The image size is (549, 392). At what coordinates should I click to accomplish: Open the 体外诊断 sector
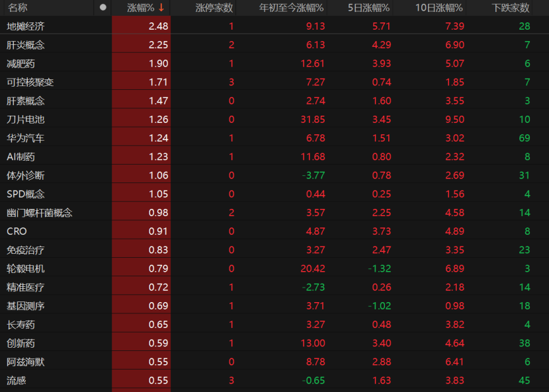(274, 175)
